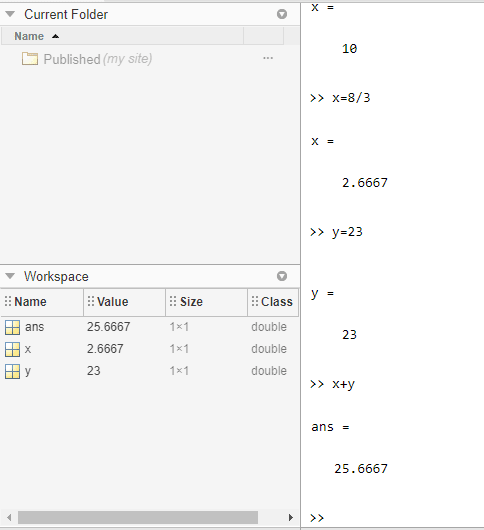The width and height of the screenshot is (484, 530).
Task: Sort workspace by Size column
Action: [207, 302]
